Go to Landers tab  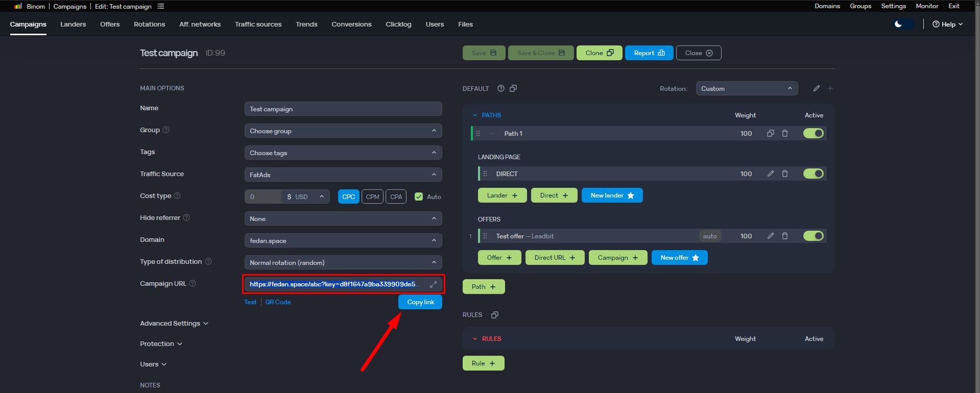point(73,24)
